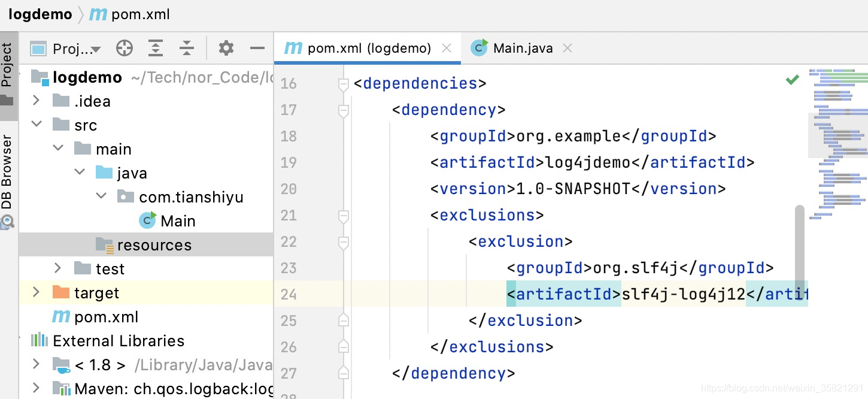Click the log4jdemo artifactId text
The image size is (868, 399).
tap(588, 162)
